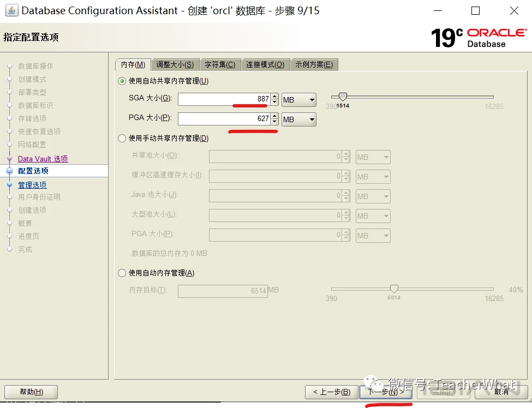The width and height of the screenshot is (532, 408).
Task: Click the 创建选项 step label
Action: pyautogui.click(x=32, y=210)
